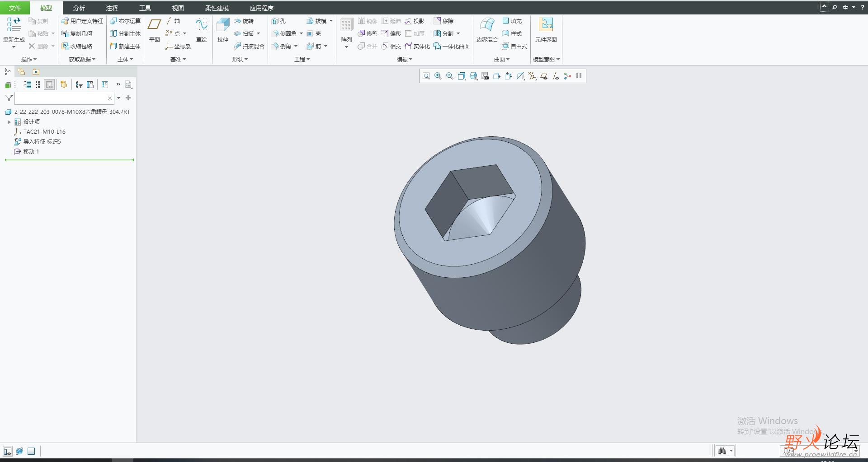
Task: Clear the tree search field with the X
Action: (110, 98)
